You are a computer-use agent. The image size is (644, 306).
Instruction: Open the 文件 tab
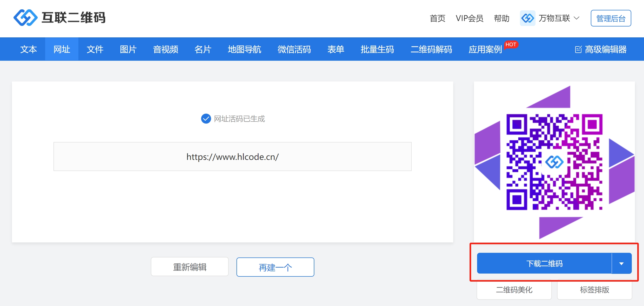point(95,49)
